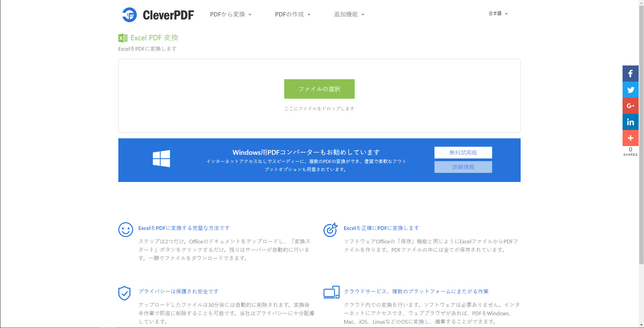Open the 追加機能 menu
Image resolution: width=644 pixels, height=328 pixels.
[349, 14]
